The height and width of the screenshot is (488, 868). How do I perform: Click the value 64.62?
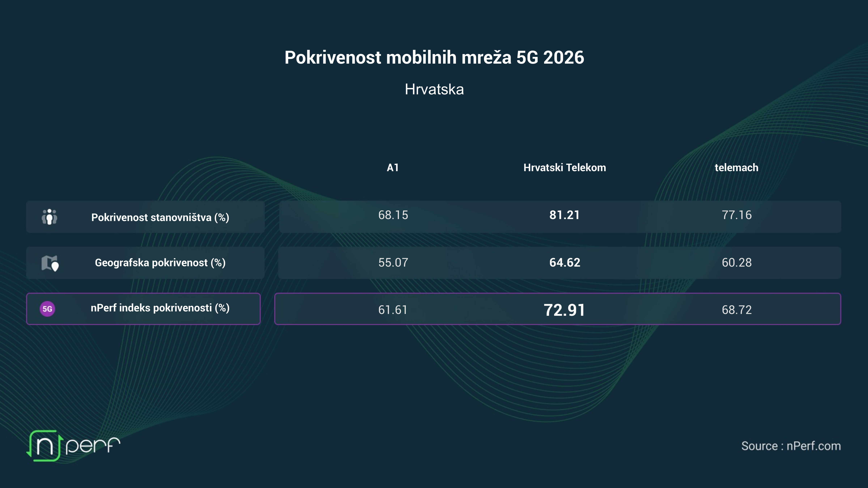pos(565,262)
